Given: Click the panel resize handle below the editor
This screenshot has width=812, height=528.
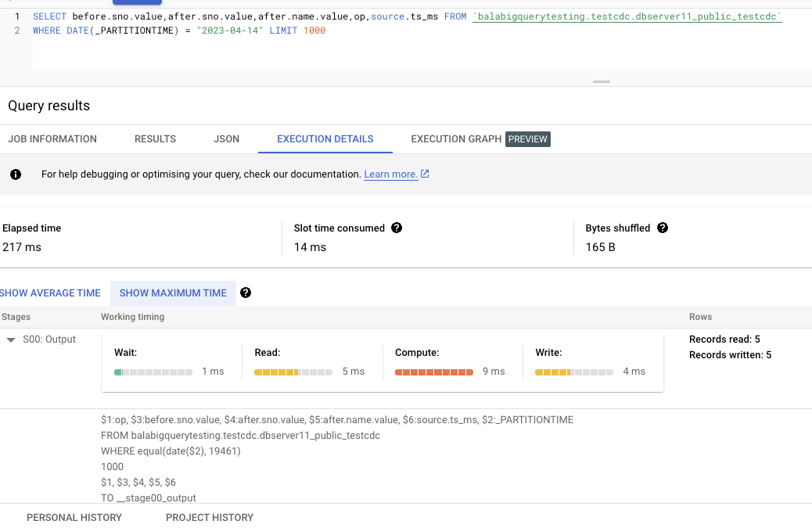Looking at the screenshot, I should (602, 82).
